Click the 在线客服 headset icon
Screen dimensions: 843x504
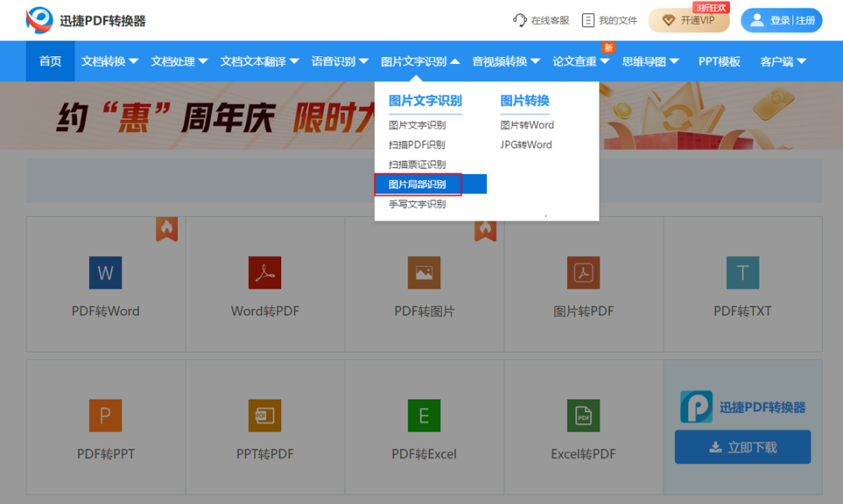pyautogui.click(x=519, y=20)
